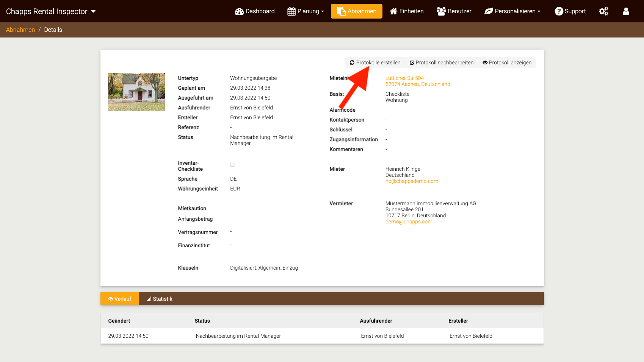Click the Abnahmen breadcrumb link
This screenshot has width=644, height=362.
20,30
